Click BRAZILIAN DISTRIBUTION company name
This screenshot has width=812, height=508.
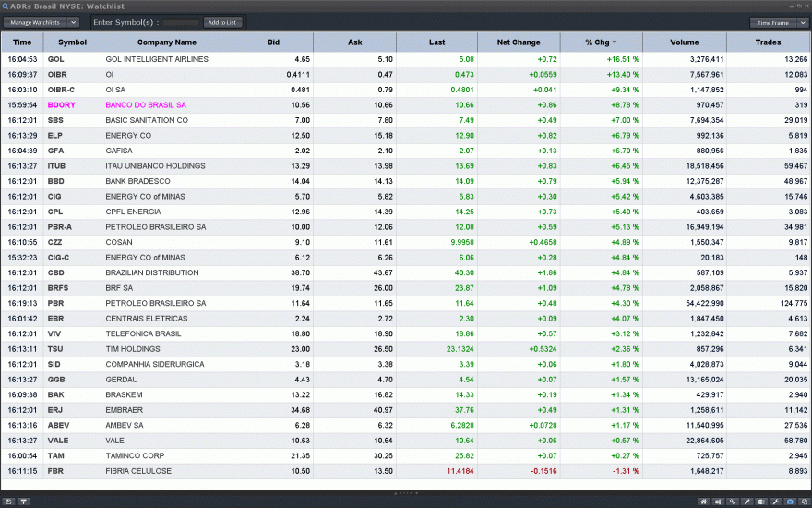152,272
